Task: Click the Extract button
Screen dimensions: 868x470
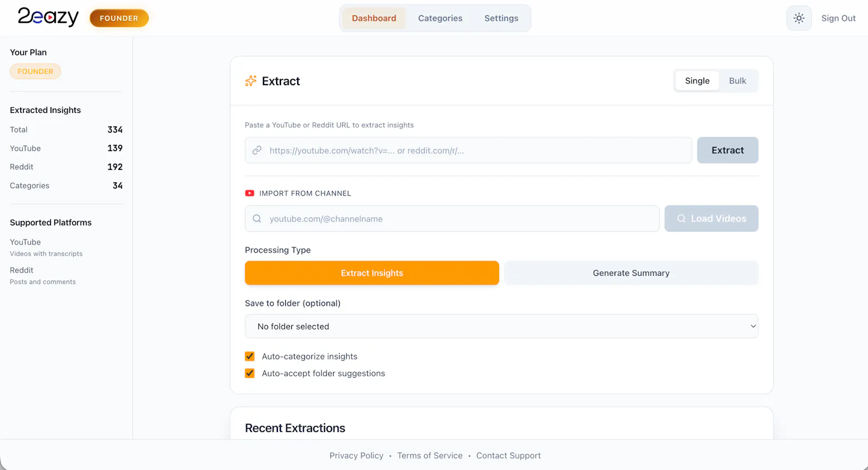Action: [727, 150]
